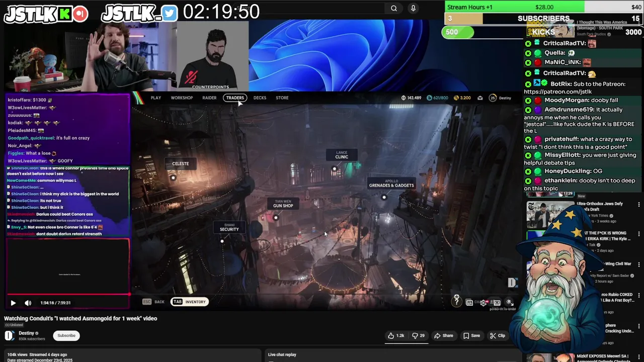Open the Decks tab
Image resolution: width=644 pixels, height=362 pixels.
[260, 98]
